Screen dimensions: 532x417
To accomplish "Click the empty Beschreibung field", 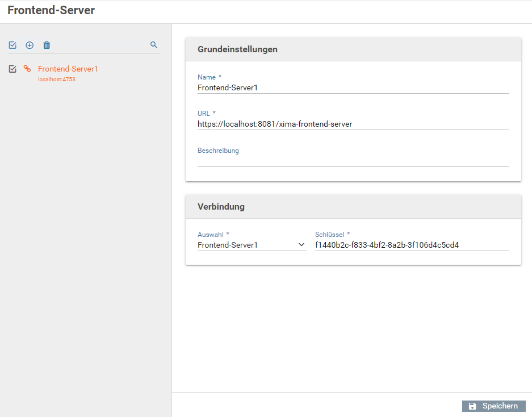I will click(353, 161).
